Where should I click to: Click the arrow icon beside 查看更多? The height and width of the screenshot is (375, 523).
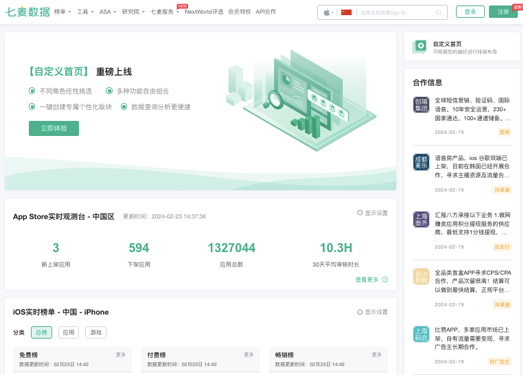pos(385,280)
